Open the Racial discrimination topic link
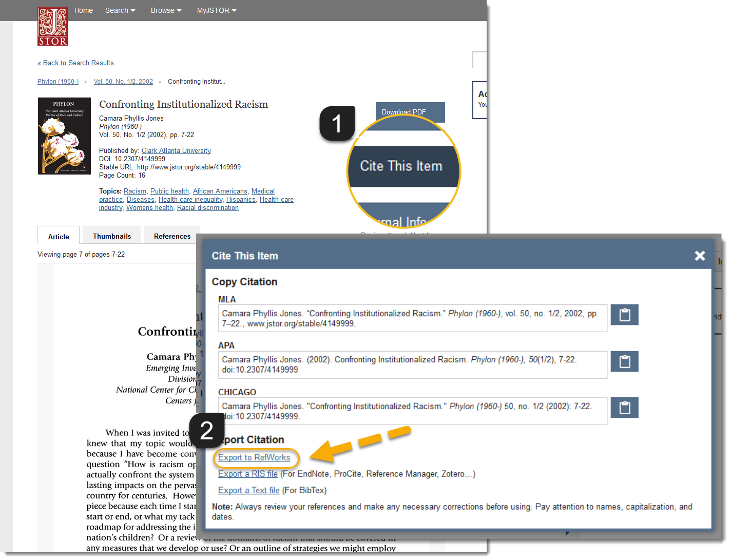 tap(207, 207)
